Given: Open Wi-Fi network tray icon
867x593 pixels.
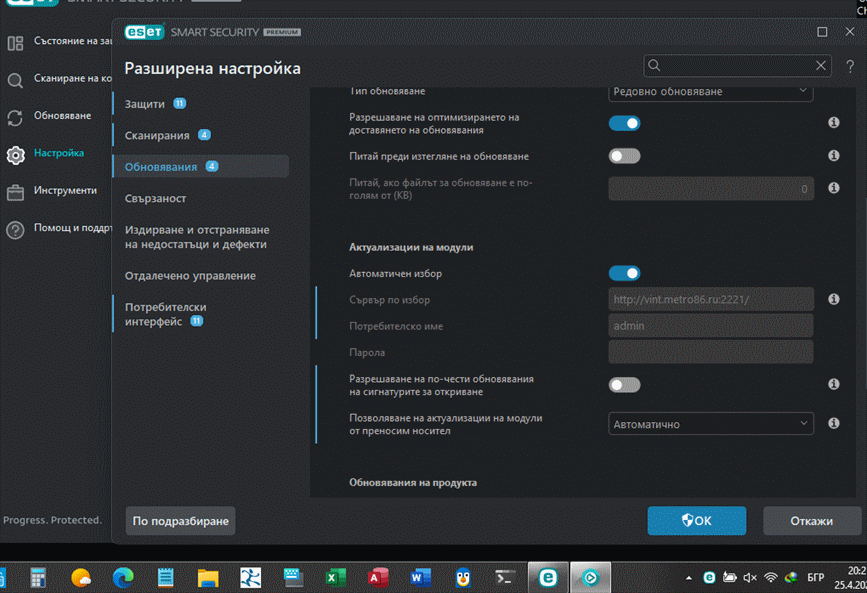Looking at the screenshot, I should (770, 578).
